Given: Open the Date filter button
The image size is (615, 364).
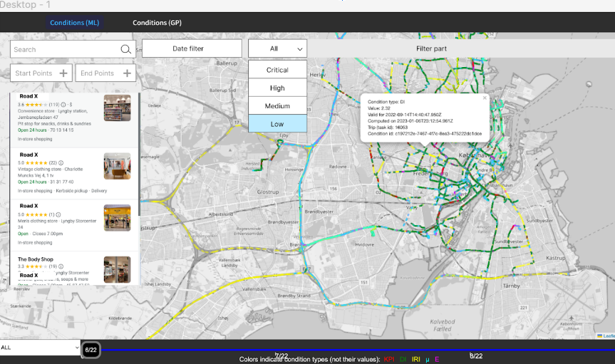Looking at the screenshot, I should click(x=187, y=48).
